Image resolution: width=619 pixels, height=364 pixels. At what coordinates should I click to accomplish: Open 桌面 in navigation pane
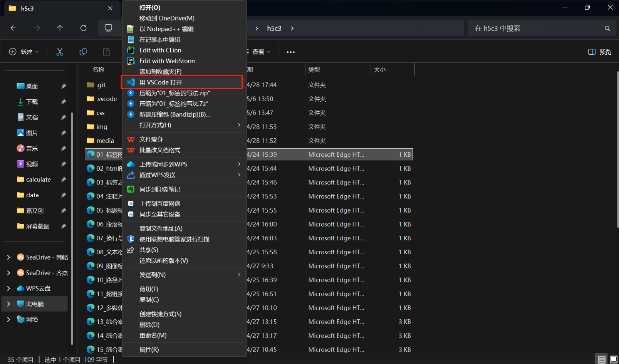tap(32, 86)
